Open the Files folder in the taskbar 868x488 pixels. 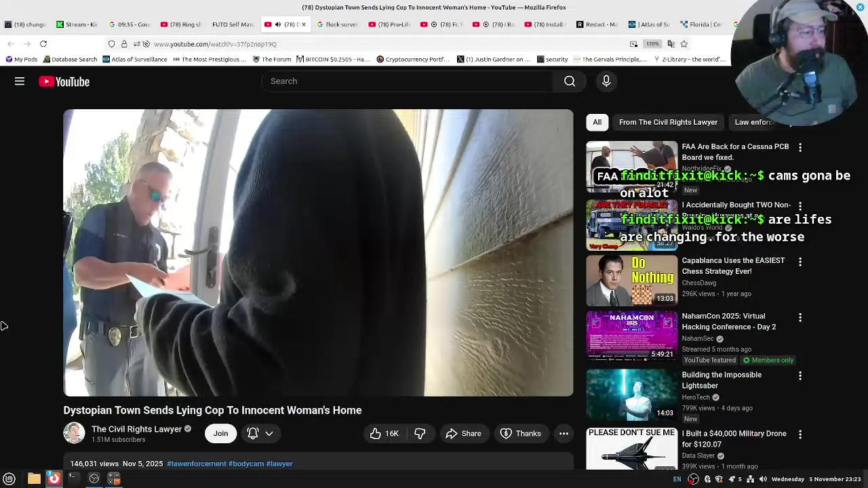coord(34,479)
